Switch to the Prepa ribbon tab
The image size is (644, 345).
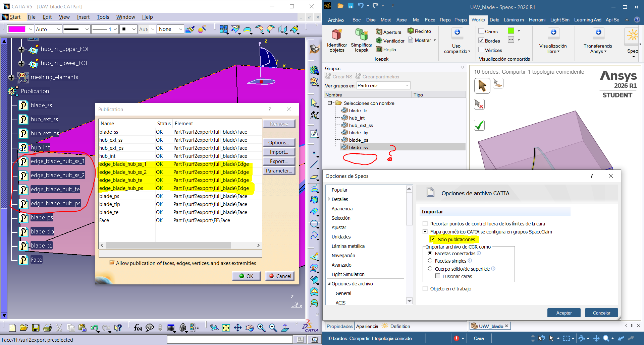[x=461, y=20]
